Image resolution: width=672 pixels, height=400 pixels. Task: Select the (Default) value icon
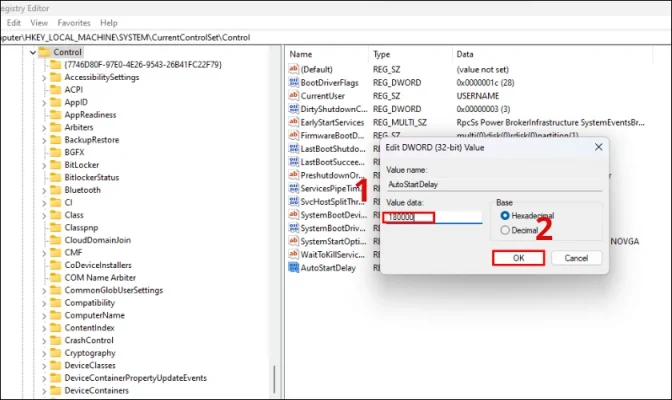(294, 68)
